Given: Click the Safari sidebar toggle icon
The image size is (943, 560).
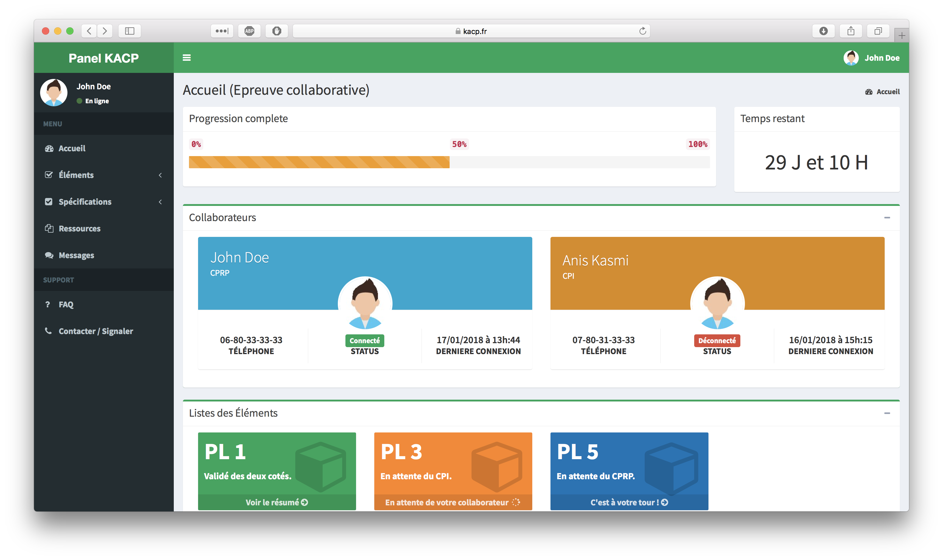Looking at the screenshot, I should click(x=129, y=31).
